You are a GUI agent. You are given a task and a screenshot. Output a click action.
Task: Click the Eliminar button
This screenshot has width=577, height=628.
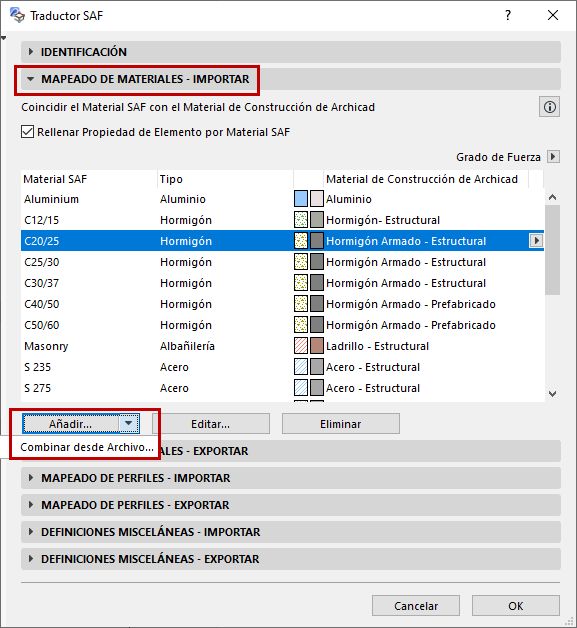[x=341, y=424]
